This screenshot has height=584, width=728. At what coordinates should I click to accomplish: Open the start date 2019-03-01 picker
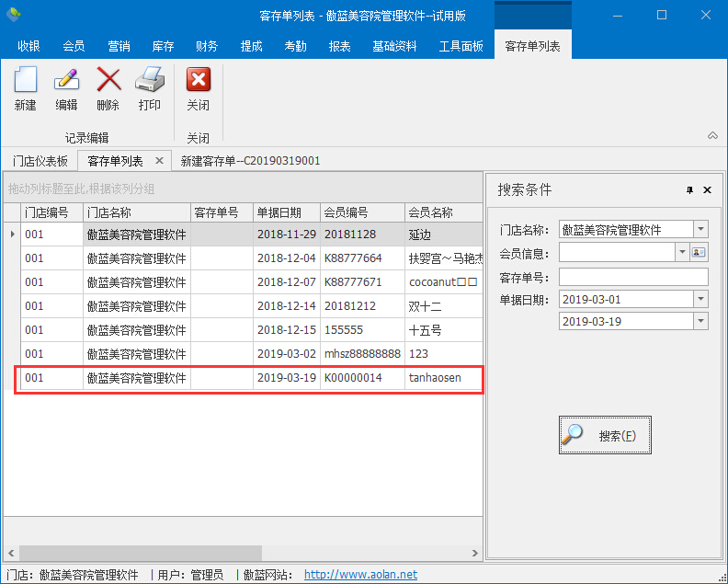point(700,299)
